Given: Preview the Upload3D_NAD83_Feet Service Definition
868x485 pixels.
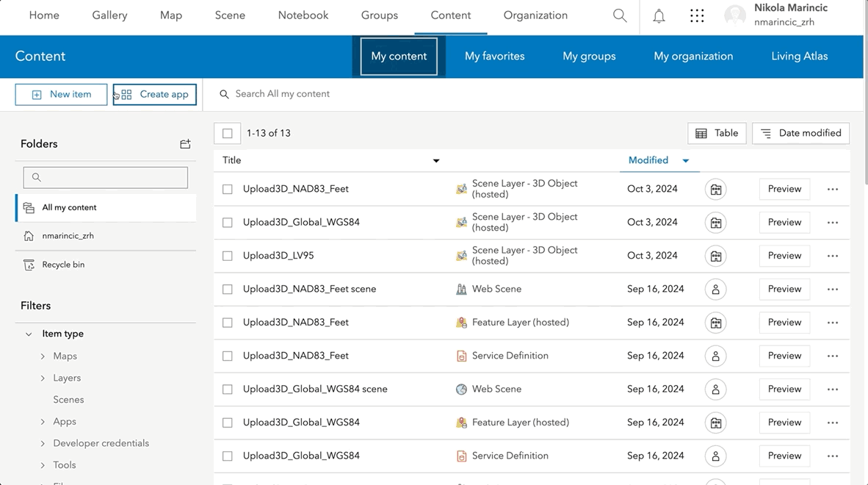Looking at the screenshot, I should pos(784,356).
